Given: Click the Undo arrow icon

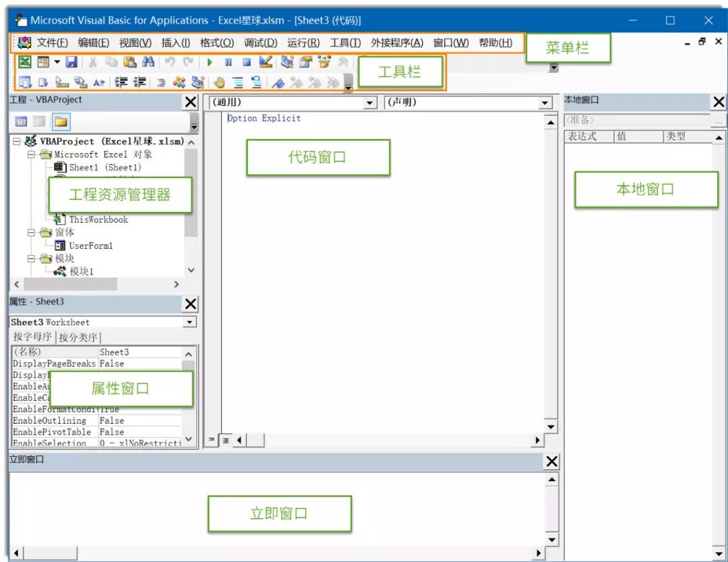Looking at the screenshot, I should click(x=170, y=62).
